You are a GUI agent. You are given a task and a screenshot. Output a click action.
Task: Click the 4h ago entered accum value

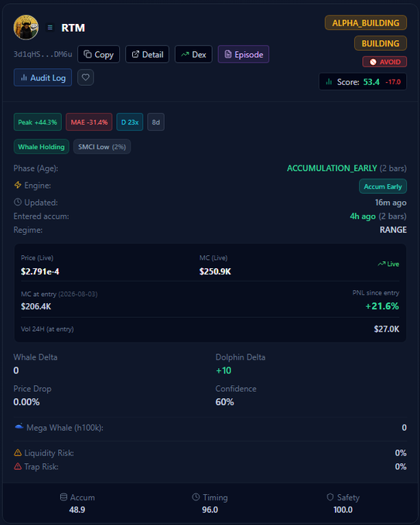click(363, 216)
